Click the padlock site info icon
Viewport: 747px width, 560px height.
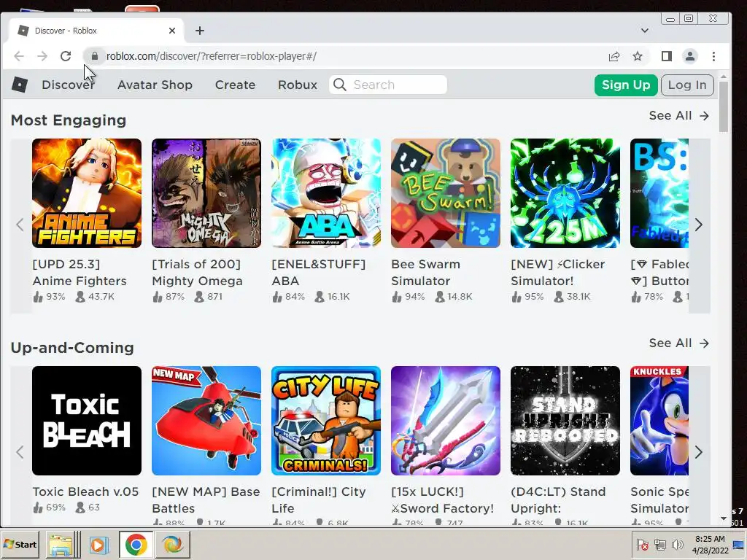(x=94, y=56)
